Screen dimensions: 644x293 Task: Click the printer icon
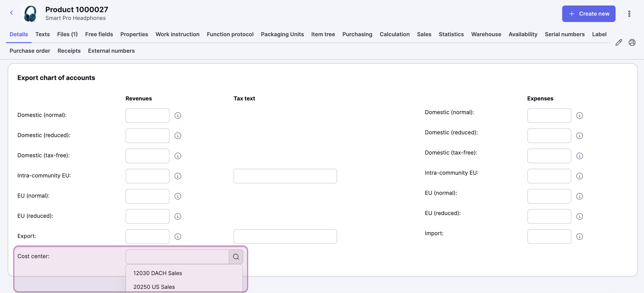pyautogui.click(x=632, y=42)
